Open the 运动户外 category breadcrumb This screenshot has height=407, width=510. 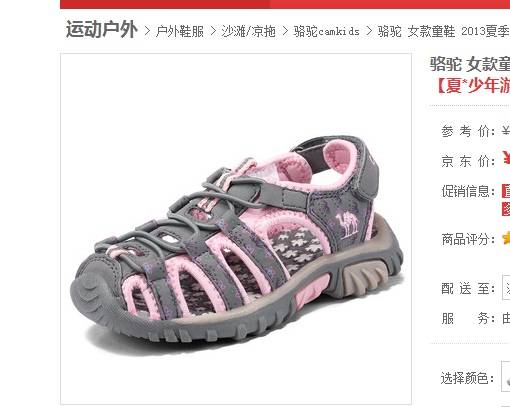[x=102, y=29]
